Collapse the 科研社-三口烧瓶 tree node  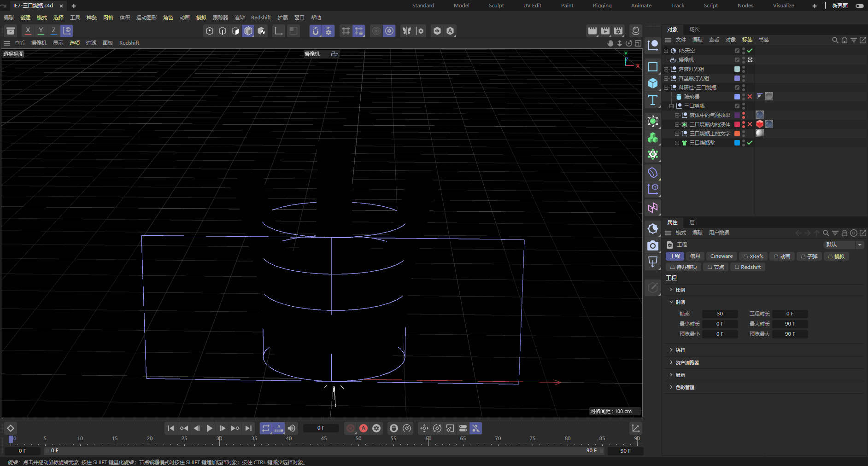(666, 87)
